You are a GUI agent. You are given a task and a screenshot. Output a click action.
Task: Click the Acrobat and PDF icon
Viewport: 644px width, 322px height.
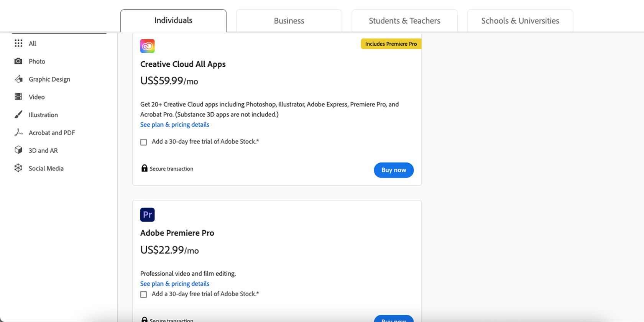point(18,133)
